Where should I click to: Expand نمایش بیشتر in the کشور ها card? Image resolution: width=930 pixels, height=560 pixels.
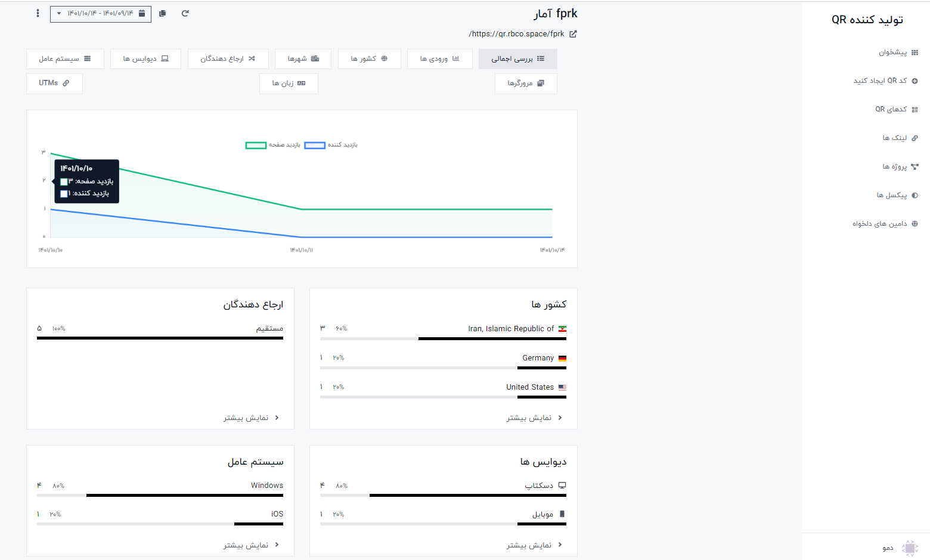coord(534,418)
